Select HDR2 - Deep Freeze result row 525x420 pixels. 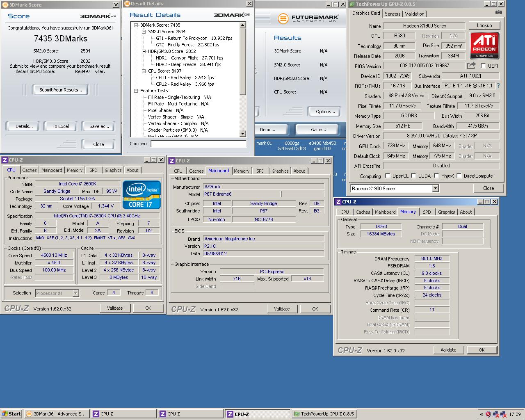pos(188,64)
